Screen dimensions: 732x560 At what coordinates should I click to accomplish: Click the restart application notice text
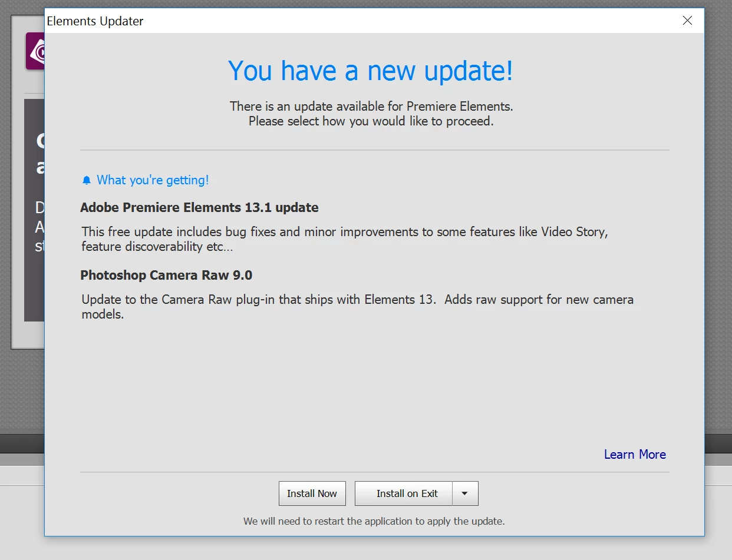pos(374,521)
